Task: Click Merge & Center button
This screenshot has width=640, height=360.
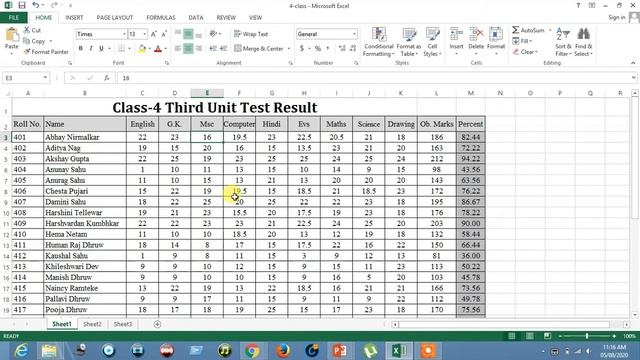Action: pyautogui.click(x=259, y=49)
